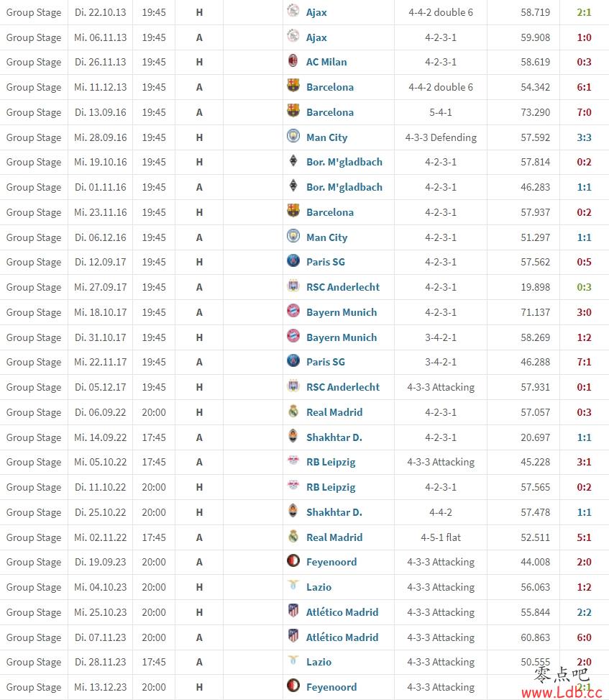Open the 0:5 result against Paris SG
Viewport: 609px width, 700px height.
click(x=584, y=262)
